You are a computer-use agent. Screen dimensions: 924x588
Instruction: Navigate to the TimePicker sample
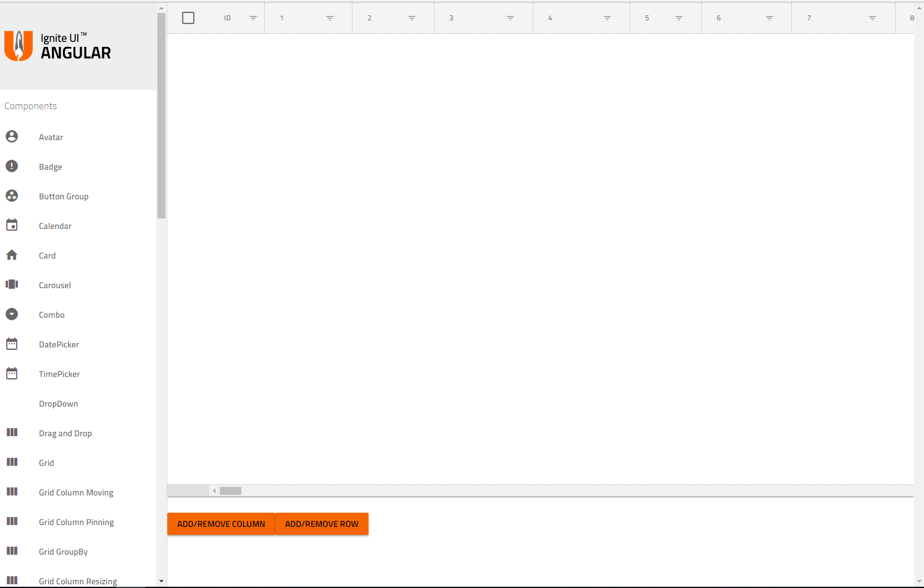pyautogui.click(x=59, y=373)
